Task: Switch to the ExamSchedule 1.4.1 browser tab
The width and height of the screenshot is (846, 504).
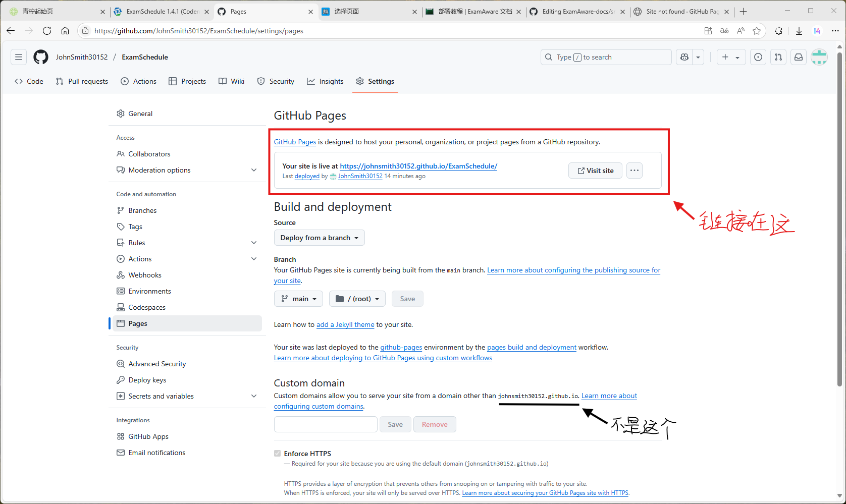Action: (x=162, y=11)
